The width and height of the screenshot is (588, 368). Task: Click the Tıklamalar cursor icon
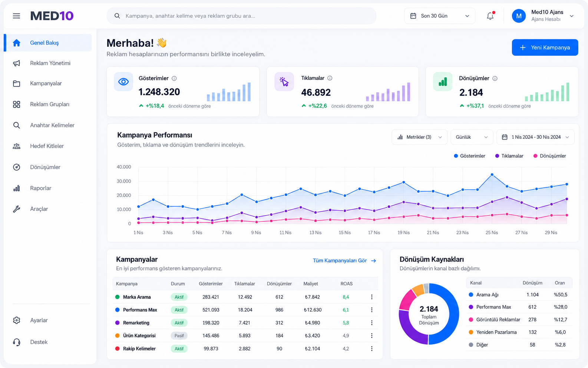[284, 82]
